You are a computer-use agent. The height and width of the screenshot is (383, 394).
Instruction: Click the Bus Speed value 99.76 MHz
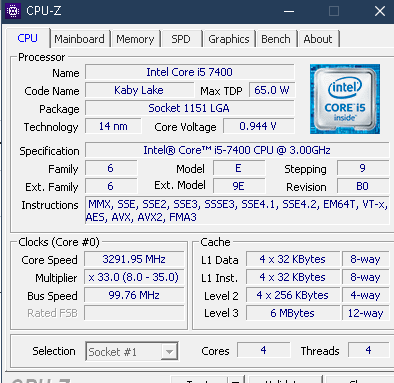[134, 295]
